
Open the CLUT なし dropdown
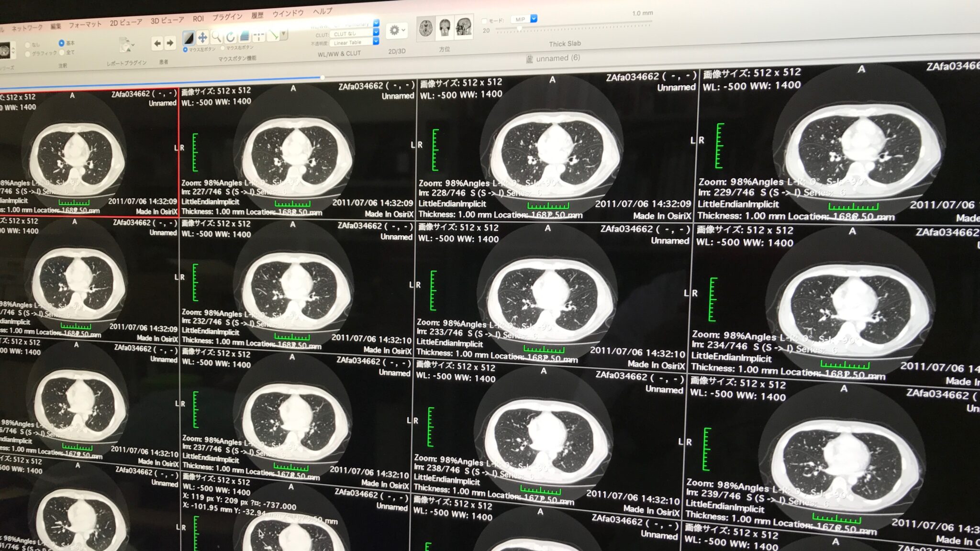coord(354,33)
